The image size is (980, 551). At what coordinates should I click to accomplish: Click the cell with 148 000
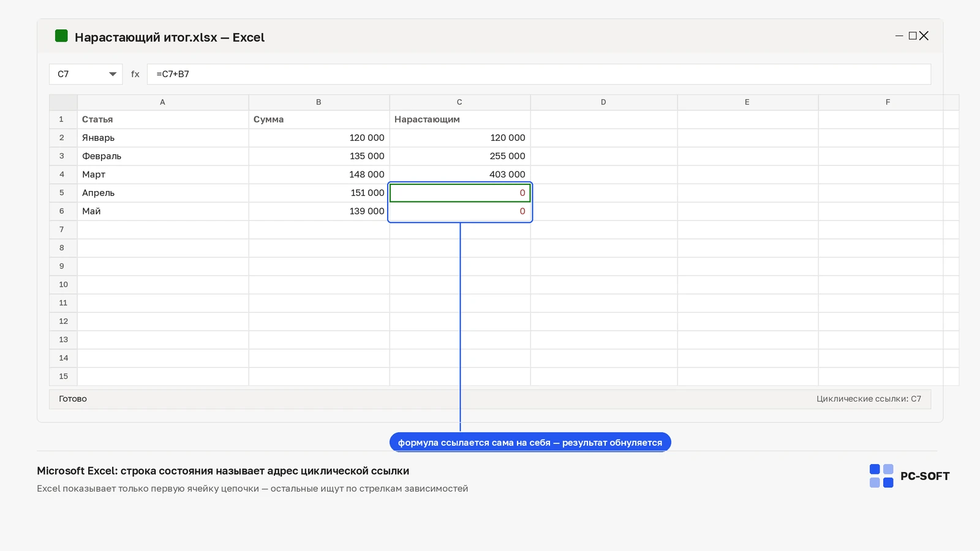point(319,174)
